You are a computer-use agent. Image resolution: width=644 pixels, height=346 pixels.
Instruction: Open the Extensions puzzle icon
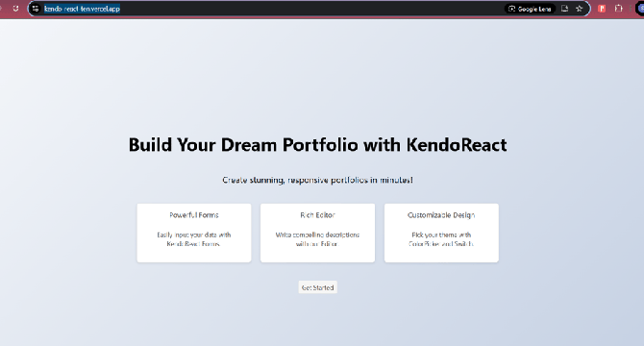pyautogui.click(x=619, y=9)
